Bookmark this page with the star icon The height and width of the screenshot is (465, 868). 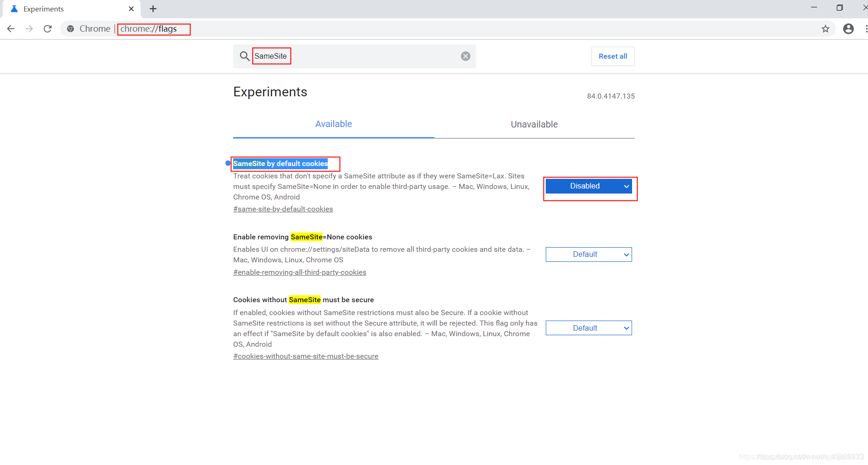tap(825, 29)
